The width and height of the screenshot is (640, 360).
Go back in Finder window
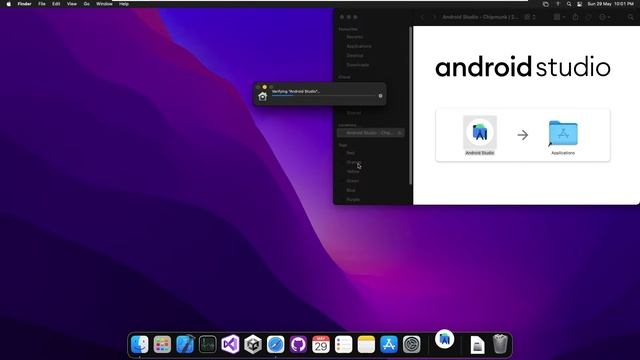[422, 17]
